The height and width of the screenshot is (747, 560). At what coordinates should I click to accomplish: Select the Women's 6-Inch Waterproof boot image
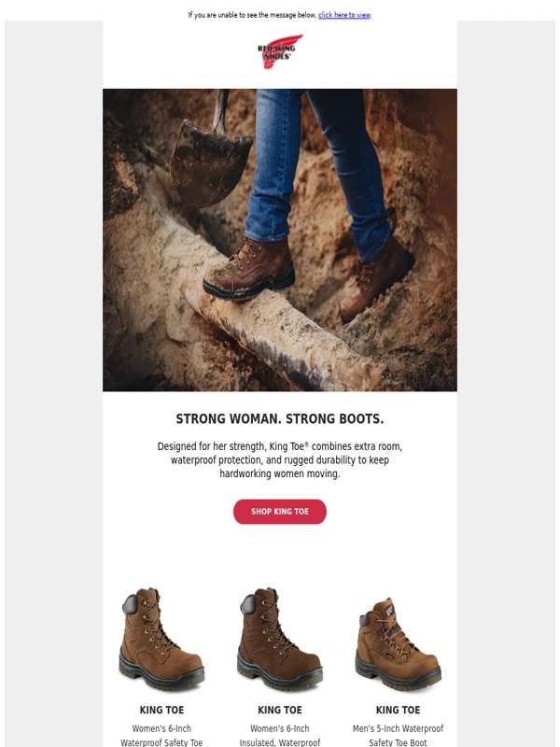point(161,640)
